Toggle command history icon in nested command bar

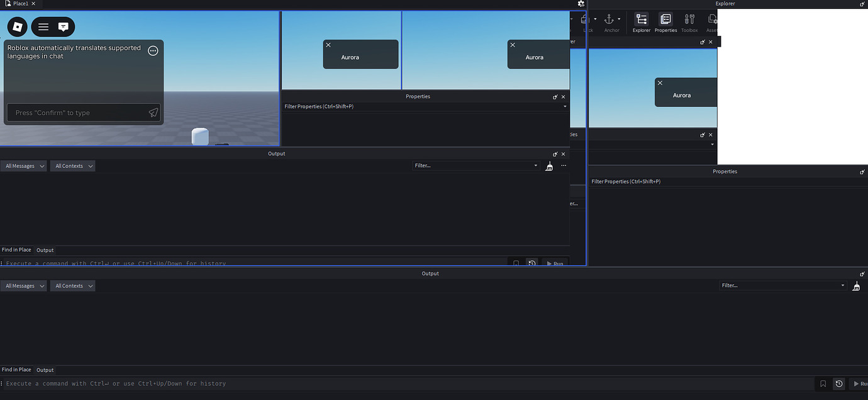tap(532, 263)
